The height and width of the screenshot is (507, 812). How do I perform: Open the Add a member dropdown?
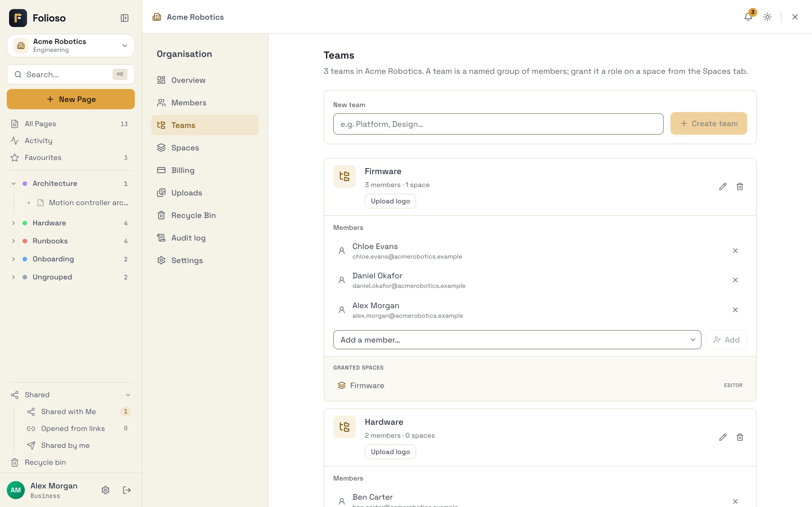(517, 340)
